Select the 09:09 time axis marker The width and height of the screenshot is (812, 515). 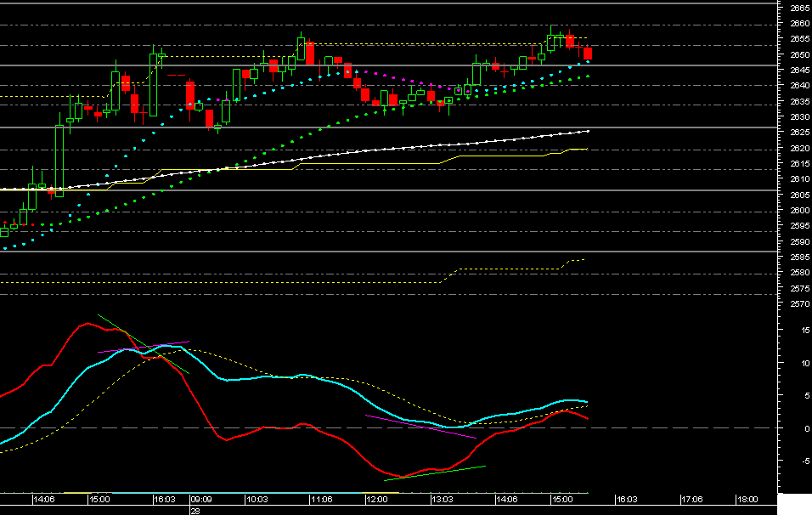(x=201, y=501)
